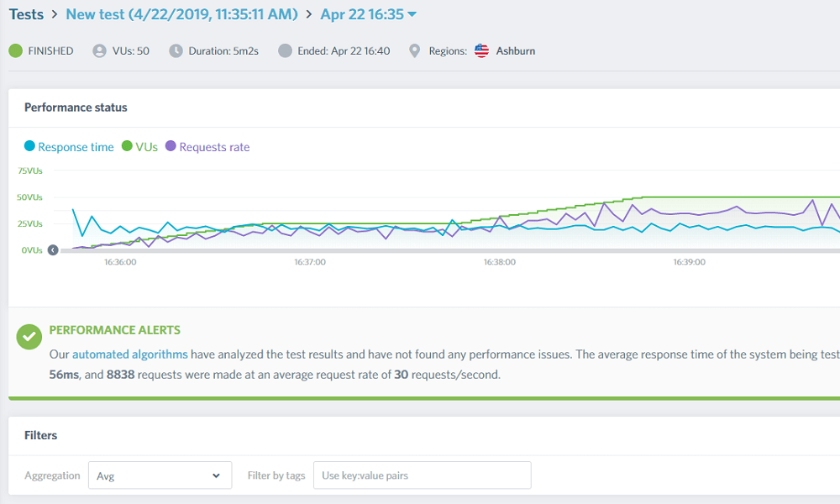
Task: Click the 16:36:00 time axis label
Action: click(120, 262)
